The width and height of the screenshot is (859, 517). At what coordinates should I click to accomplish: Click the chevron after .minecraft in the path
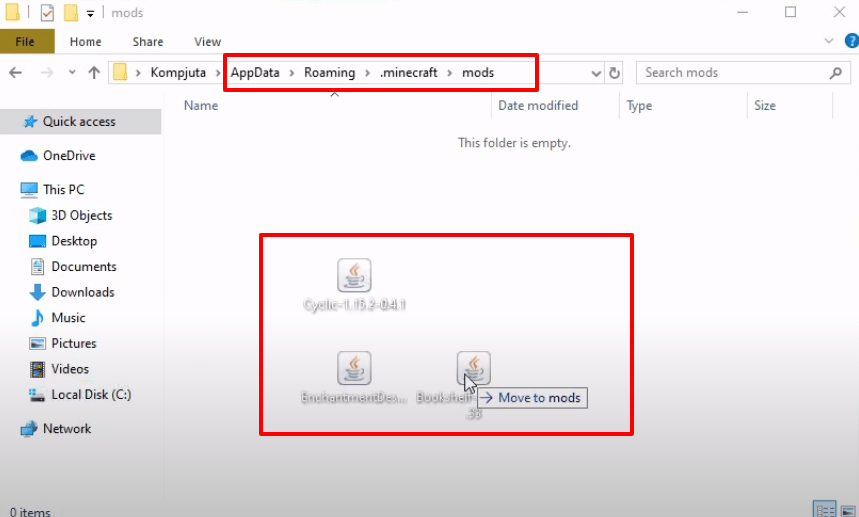point(450,73)
